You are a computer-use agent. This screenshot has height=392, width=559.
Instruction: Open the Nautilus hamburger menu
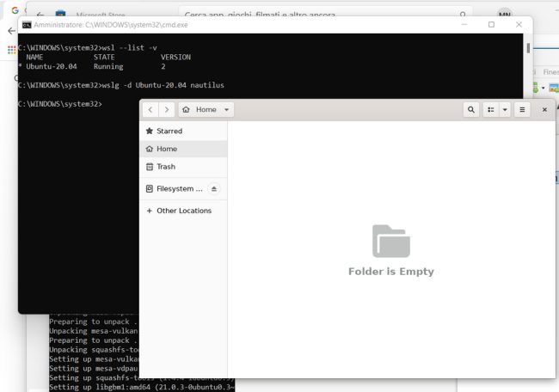[522, 110]
